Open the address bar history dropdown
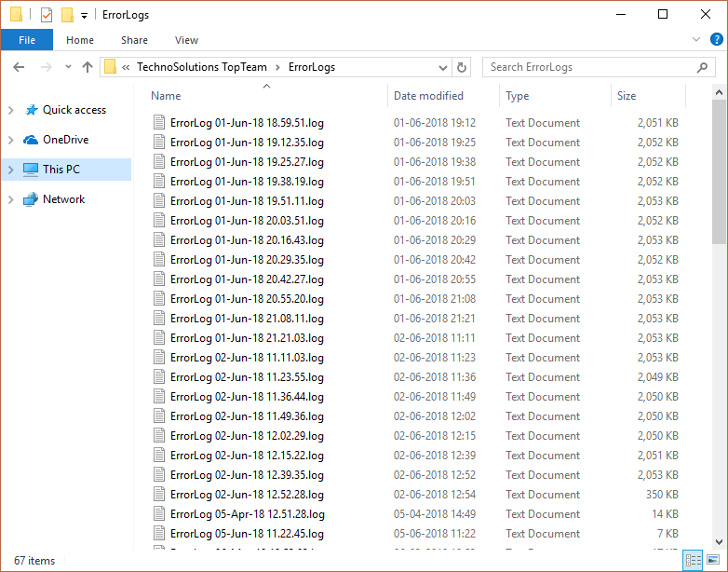 [x=442, y=67]
